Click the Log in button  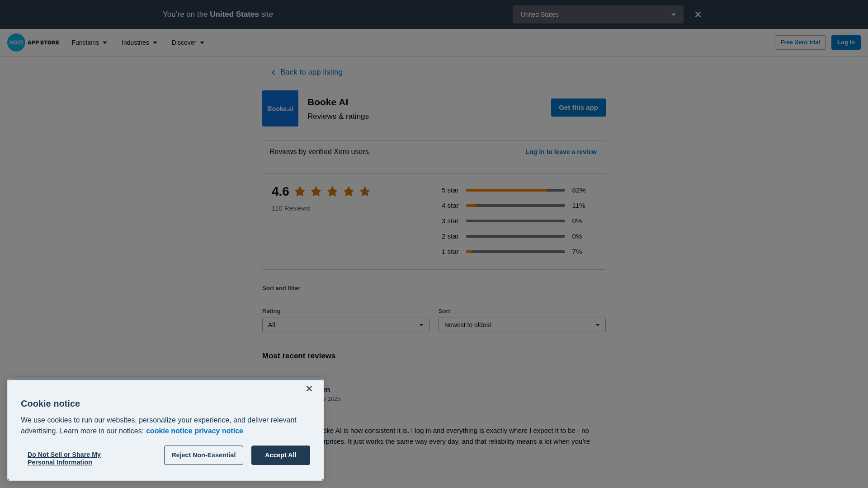845,42
